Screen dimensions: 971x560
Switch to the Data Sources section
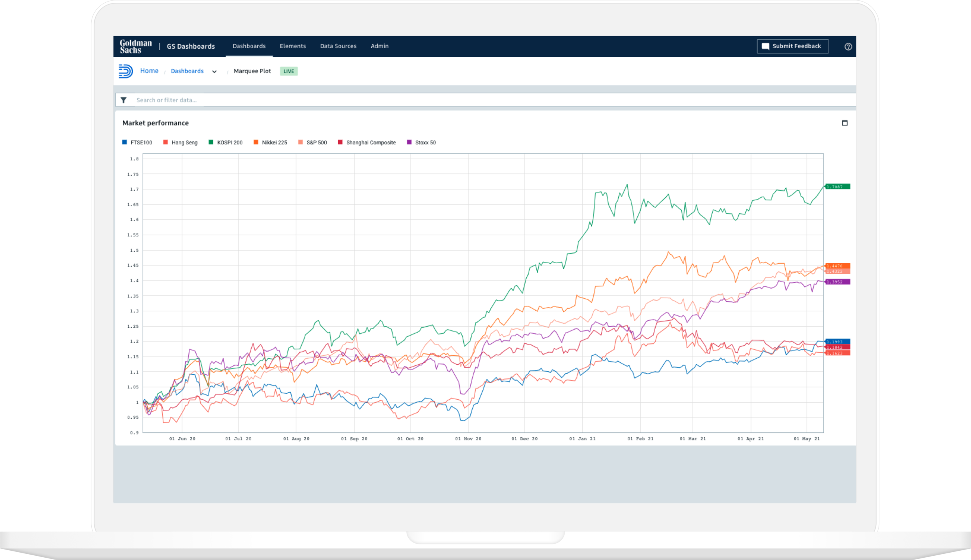338,46
